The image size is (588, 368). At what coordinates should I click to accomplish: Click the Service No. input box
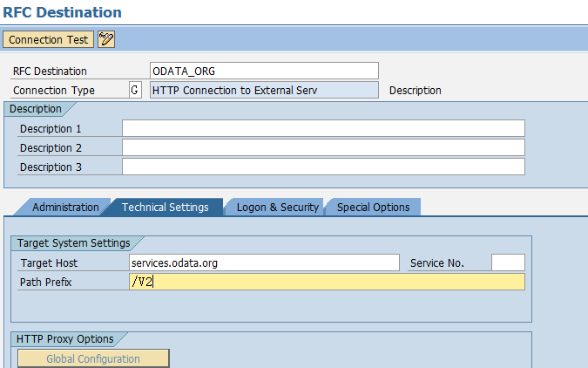508,262
